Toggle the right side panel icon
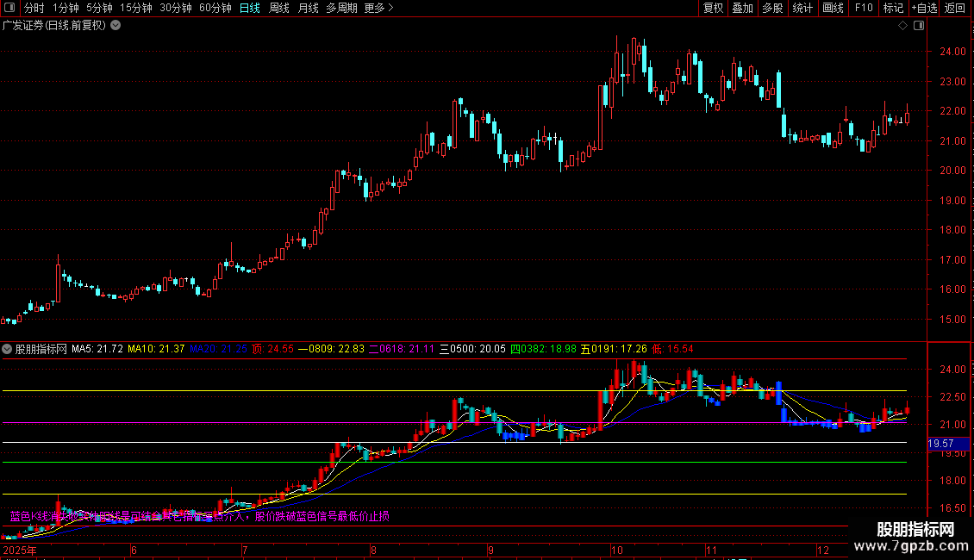Viewport: 974px width, 560px height. click(x=920, y=26)
